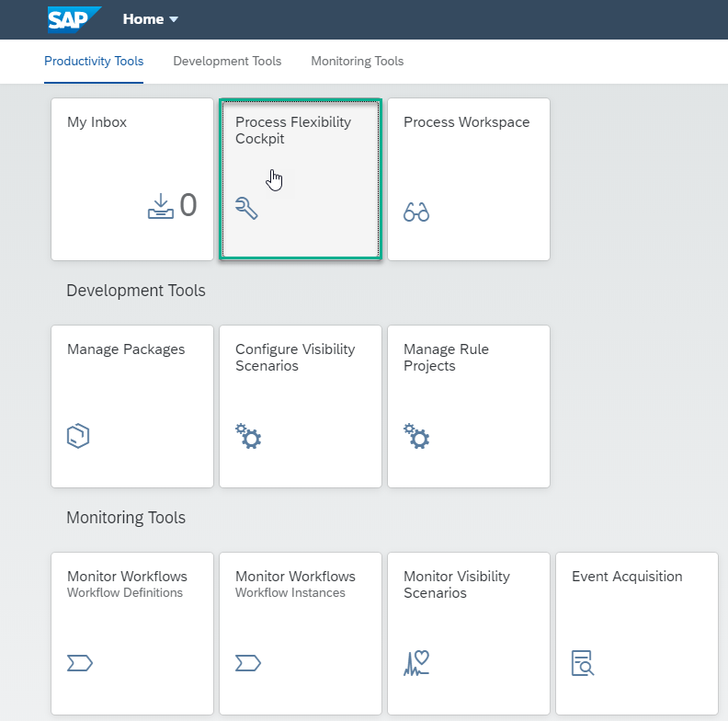Click the arrow icon on Workflow Instances tile

pos(248,662)
